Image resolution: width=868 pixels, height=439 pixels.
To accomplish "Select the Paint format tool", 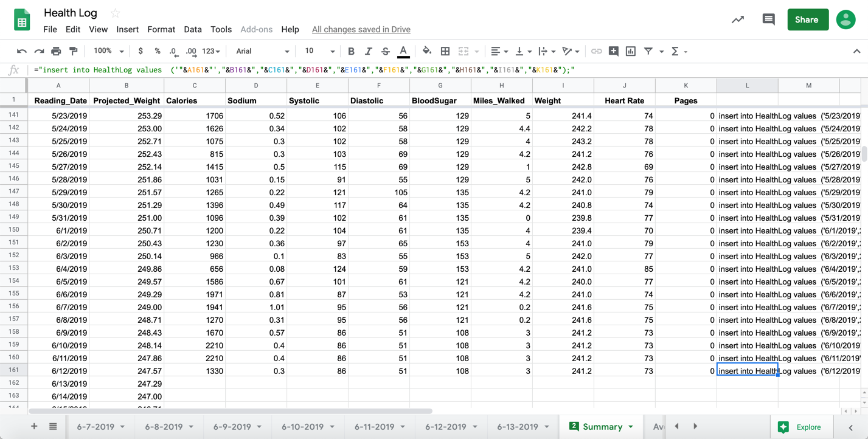I will [x=73, y=52].
